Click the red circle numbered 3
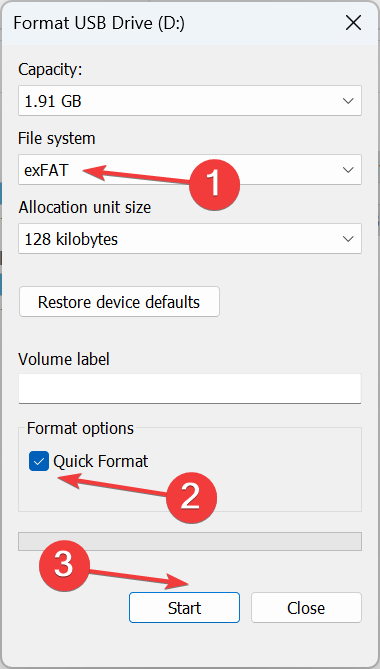The image size is (380, 669). tap(64, 566)
